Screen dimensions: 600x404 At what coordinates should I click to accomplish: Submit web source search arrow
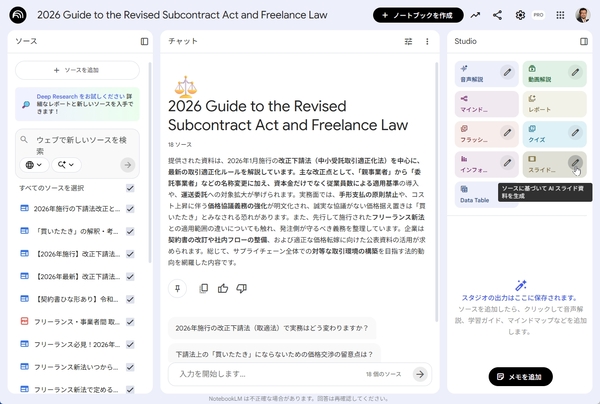pyautogui.click(x=128, y=165)
